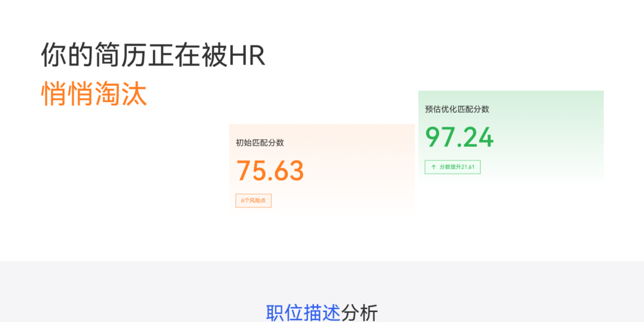Click the '预估优化匹配分数' label
The width and height of the screenshot is (644, 322).
pyautogui.click(x=457, y=109)
